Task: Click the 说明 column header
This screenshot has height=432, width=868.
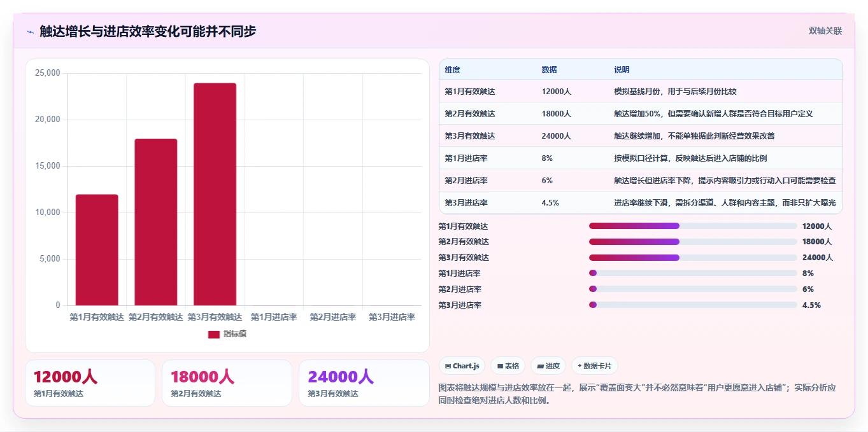Action: 622,69
